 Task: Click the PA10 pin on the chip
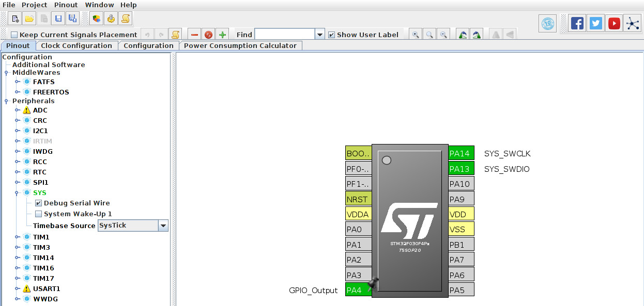[461, 184]
